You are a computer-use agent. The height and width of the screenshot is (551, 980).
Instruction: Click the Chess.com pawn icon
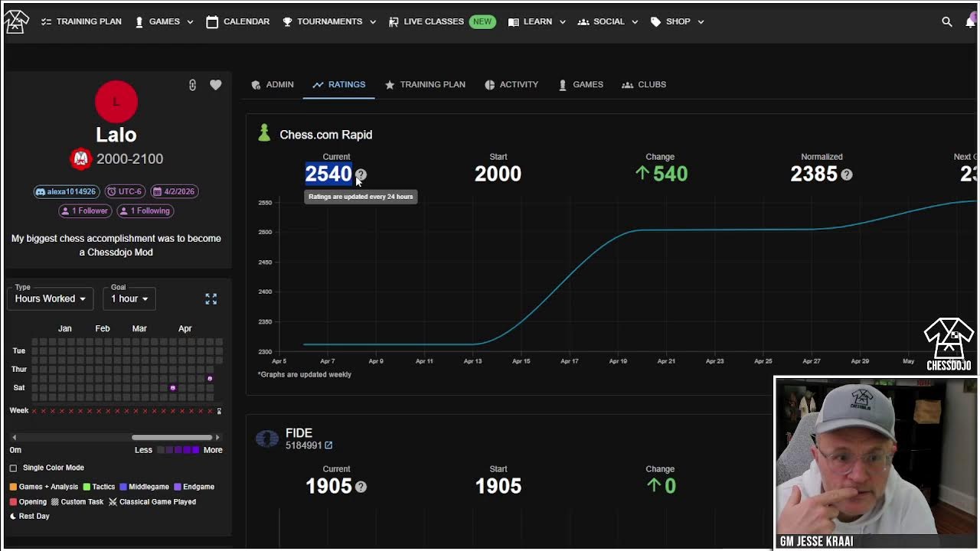click(x=264, y=134)
